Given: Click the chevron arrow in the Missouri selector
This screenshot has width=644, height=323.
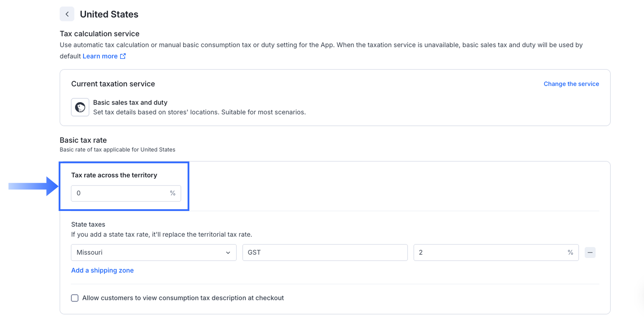Looking at the screenshot, I should pos(228,253).
